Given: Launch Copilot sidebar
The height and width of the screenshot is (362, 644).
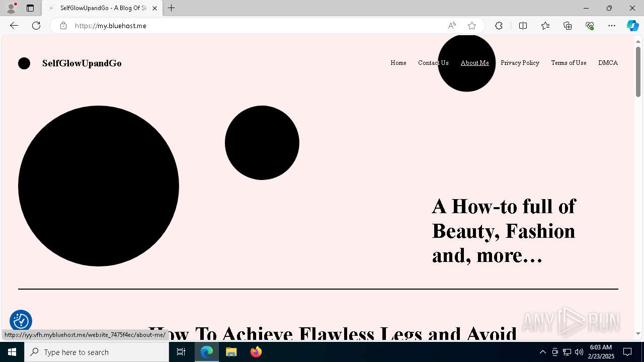Looking at the screenshot, I should [632, 26].
